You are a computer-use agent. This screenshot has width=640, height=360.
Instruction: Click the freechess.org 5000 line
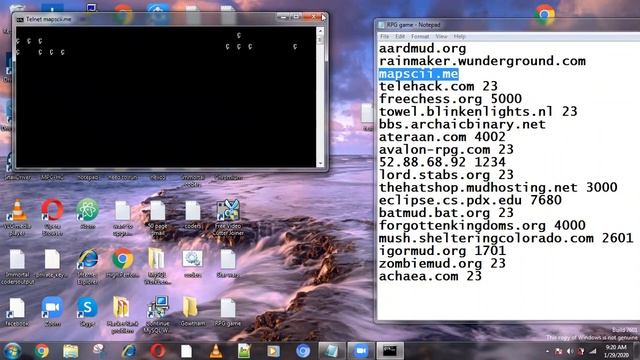coord(450,99)
